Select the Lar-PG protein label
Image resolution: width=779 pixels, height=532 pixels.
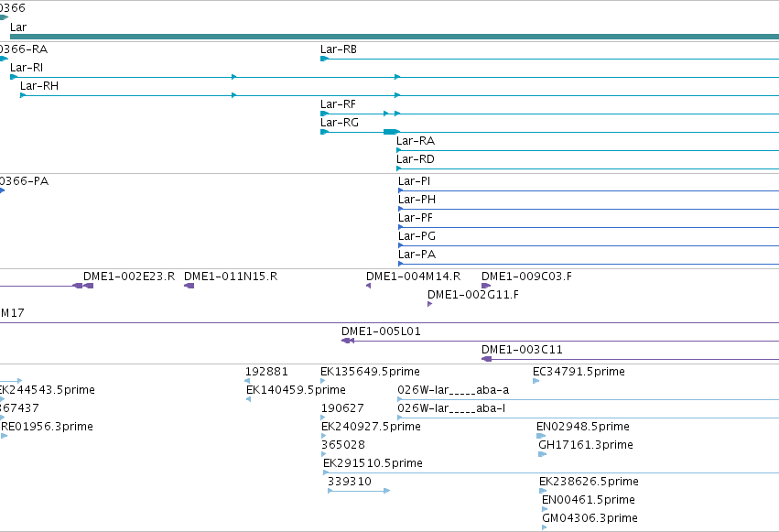point(417,236)
